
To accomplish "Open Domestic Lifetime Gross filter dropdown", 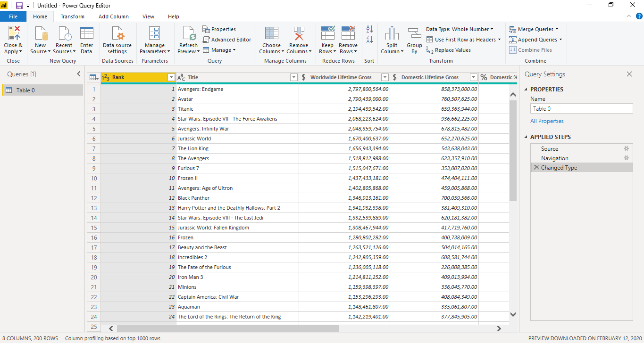I will click(474, 77).
